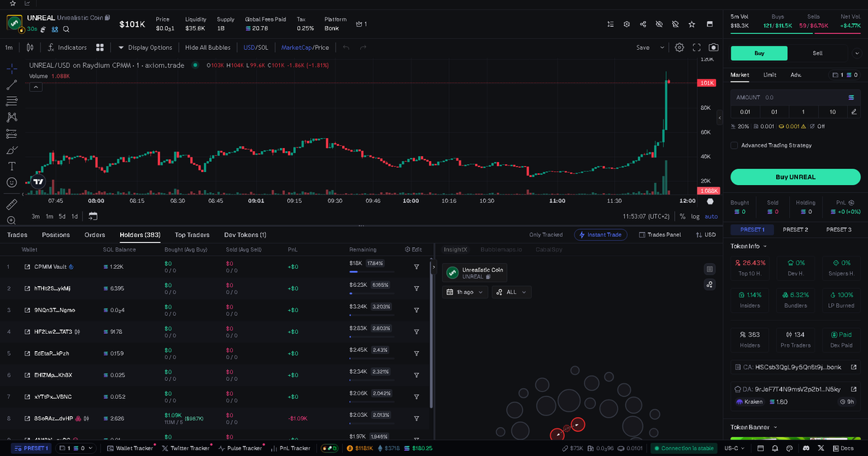Open the Top Traders tab
Screen dimensions: 868x456
coord(192,235)
